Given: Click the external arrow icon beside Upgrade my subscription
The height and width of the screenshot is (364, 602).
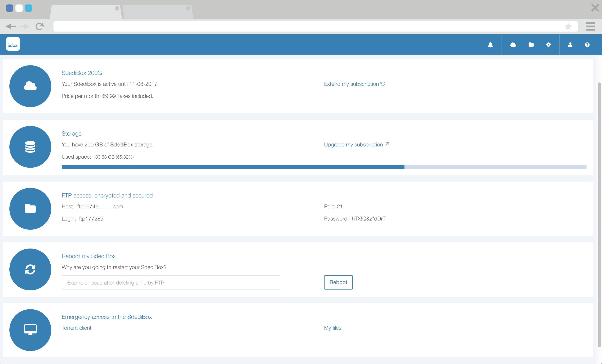Looking at the screenshot, I should [x=387, y=144].
